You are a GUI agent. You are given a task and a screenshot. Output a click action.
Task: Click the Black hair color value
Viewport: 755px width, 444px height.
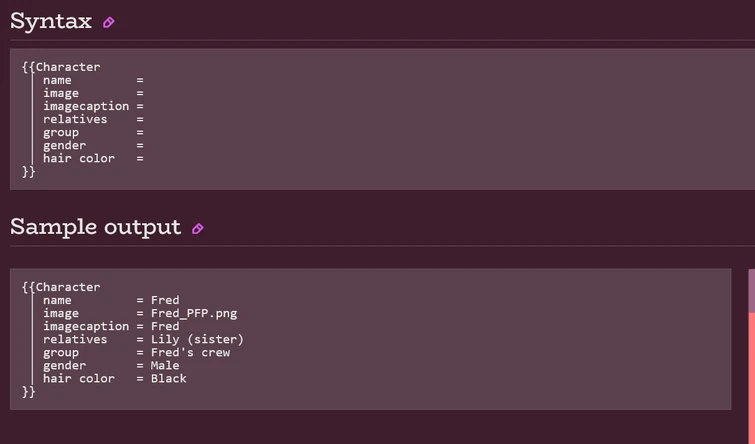click(x=169, y=378)
